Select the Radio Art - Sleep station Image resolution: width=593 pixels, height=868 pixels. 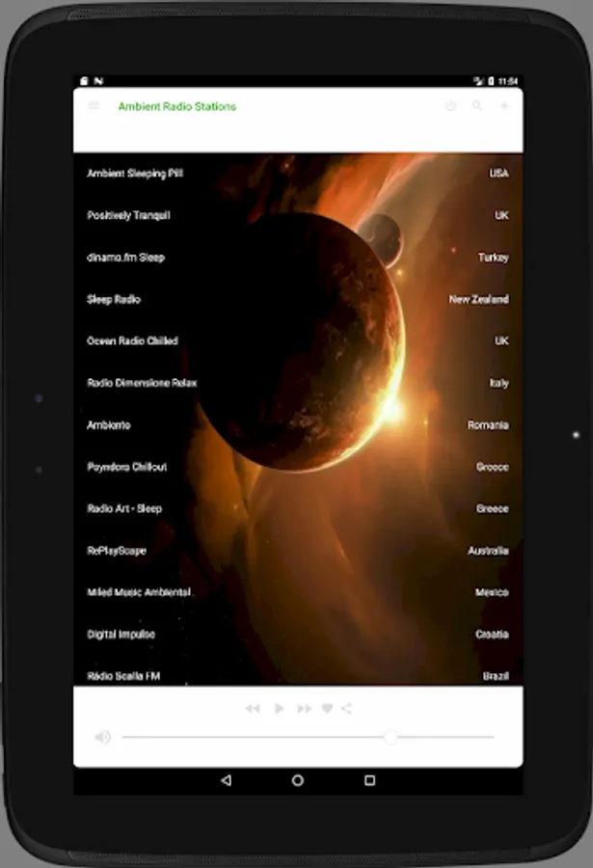(x=298, y=508)
